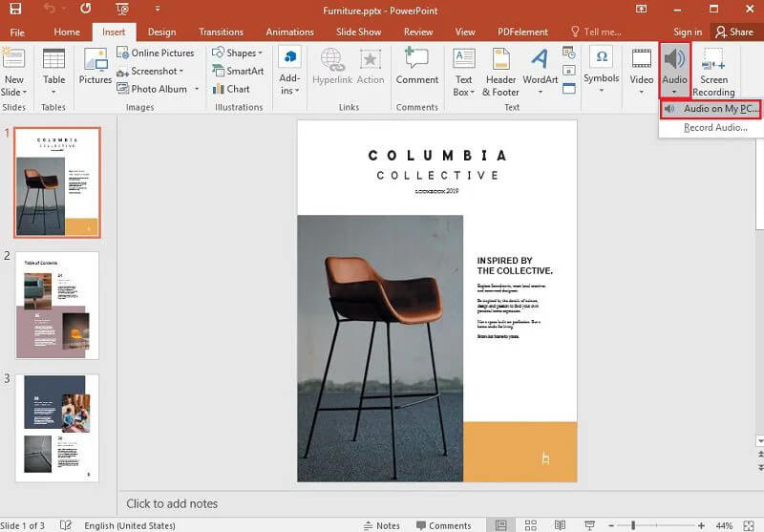This screenshot has width=764, height=532.
Task: Toggle the Notes pane button
Action: 382,525
